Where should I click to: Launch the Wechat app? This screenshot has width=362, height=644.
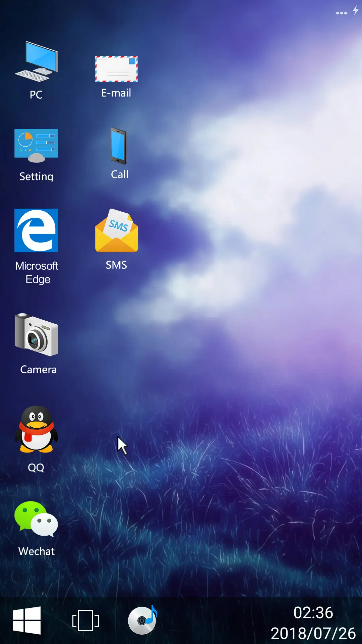pyautogui.click(x=36, y=519)
